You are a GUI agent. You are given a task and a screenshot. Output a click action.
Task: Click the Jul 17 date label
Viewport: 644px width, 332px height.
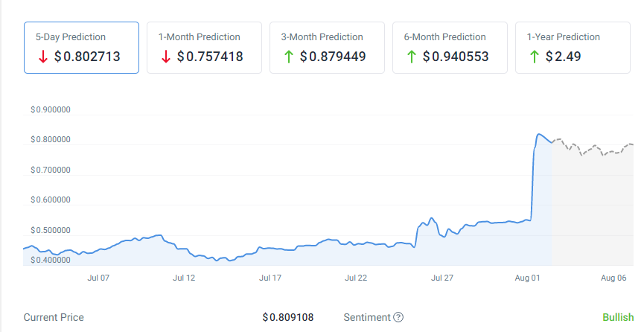[270, 278]
